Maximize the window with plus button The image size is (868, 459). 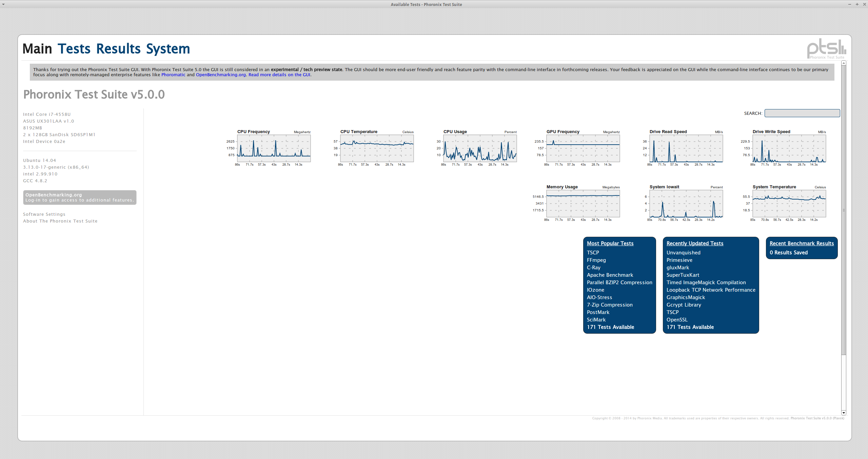click(857, 4)
